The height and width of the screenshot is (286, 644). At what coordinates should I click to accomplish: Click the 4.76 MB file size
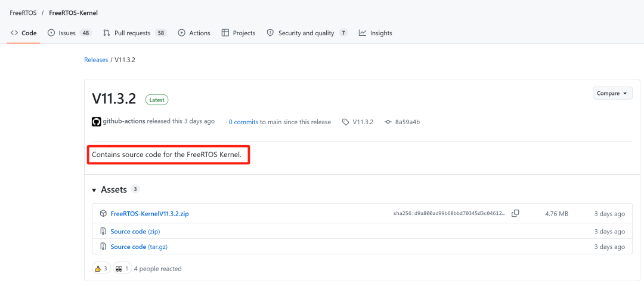pos(556,214)
